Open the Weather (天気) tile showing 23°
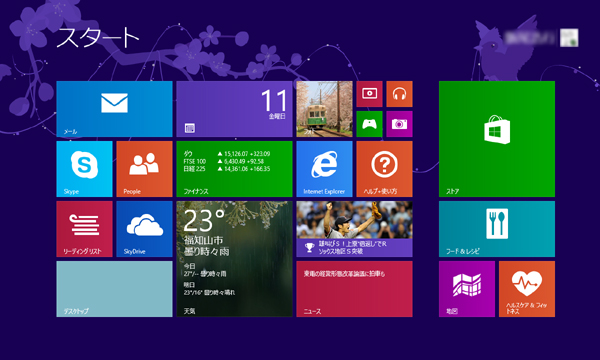 [234, 259]
